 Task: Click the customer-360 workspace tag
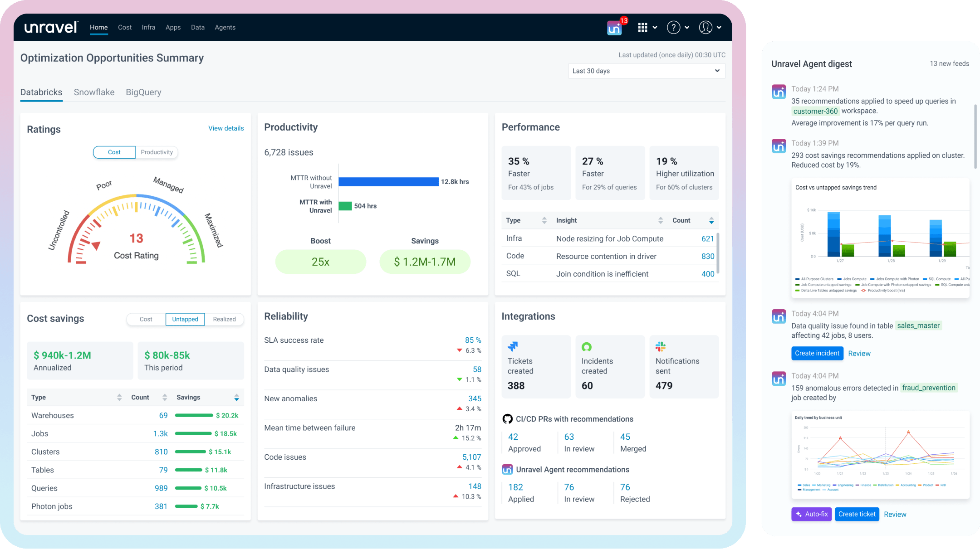click(x=815, y=111)
